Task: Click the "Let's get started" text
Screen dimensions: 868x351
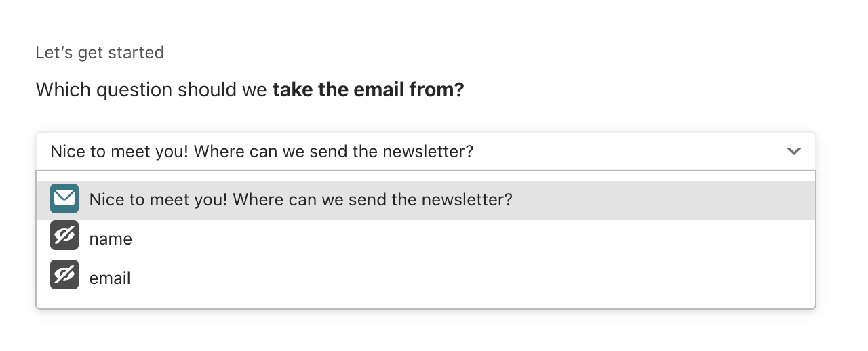Action: 100,53
